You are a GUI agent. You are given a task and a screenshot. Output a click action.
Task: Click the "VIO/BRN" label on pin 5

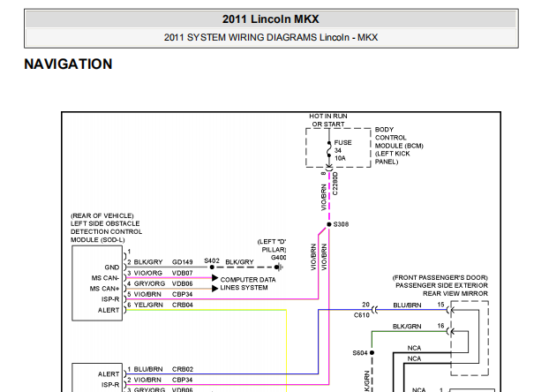pyautogui.click(x=147, y=294)
